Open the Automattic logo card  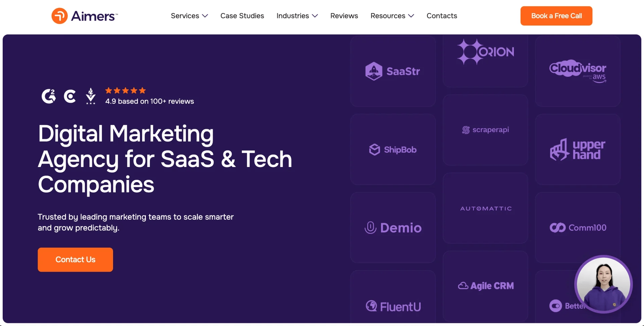[x=485, y=208]
